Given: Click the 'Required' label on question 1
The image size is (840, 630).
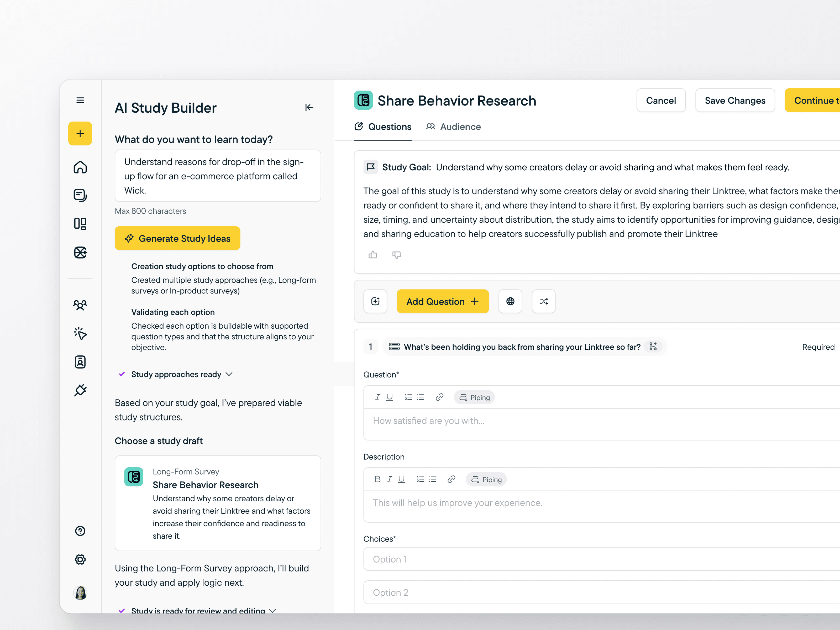Looking at the screenshot, I should point(818,347).
